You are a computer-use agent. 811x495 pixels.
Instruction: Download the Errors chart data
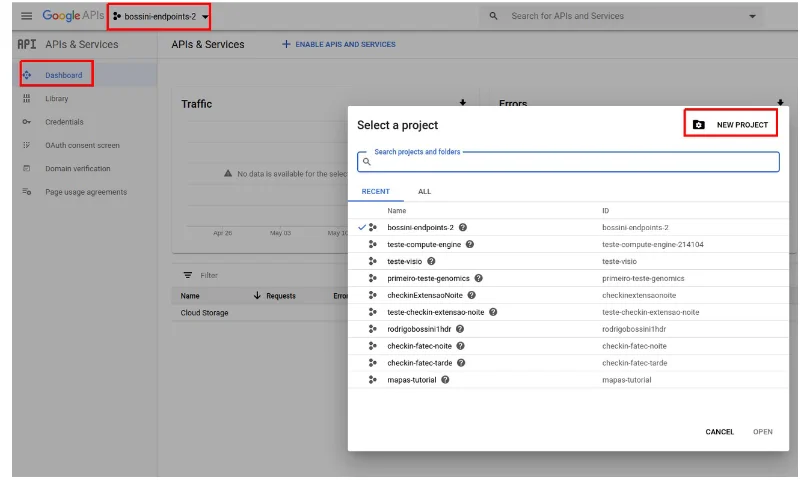pyautogui.click(x=780, y=102)
